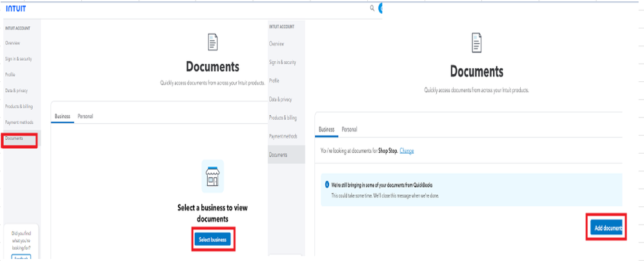Click 'Select a business to view documents' text
Screen dimensions: 644x262
213,213
